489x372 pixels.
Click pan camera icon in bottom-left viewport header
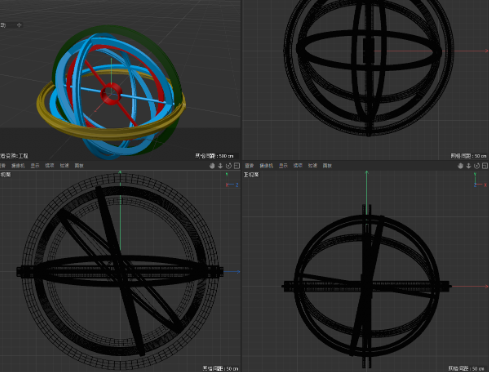click(212, 166)
